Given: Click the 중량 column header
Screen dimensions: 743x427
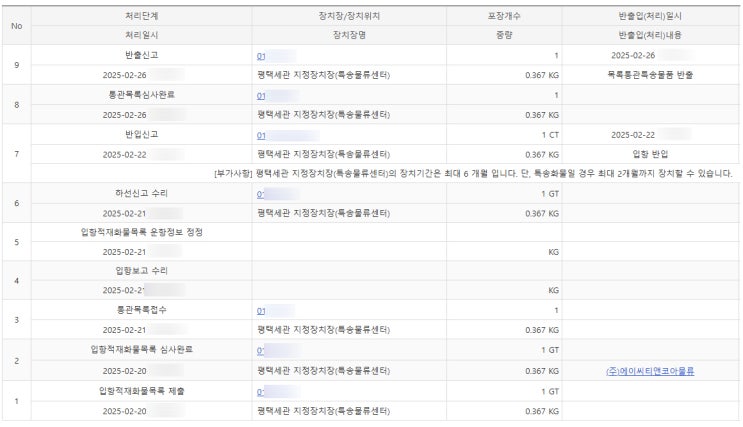Looking at the screenshot, I should coord(504,35).
